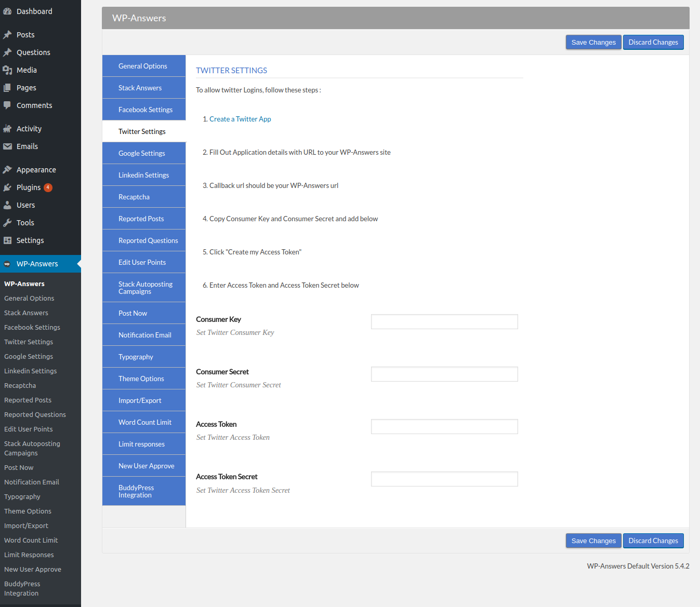Click Theme Options sidebar submenu link
This screenshot has height=607, width=700.
pos(28,511)
